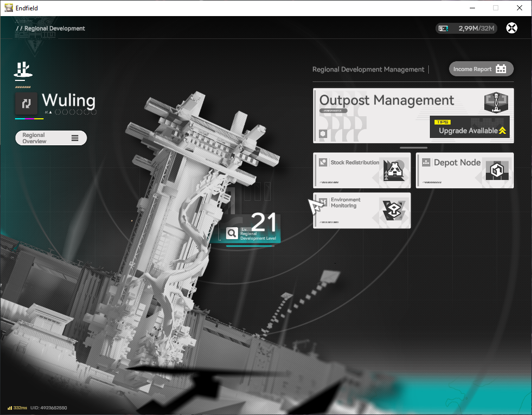
Task: Open Depot Node
Action: click(x=465, y=170)
